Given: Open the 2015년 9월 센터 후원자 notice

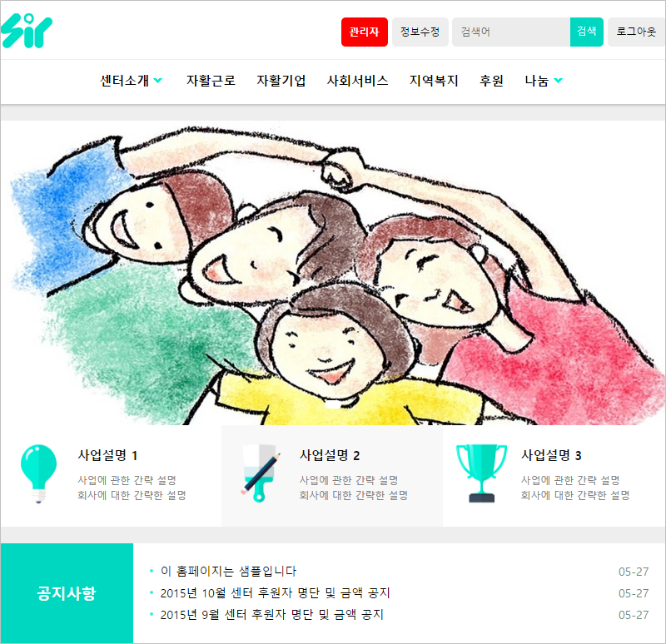Looking at the screenshot, I should (271, 614).
